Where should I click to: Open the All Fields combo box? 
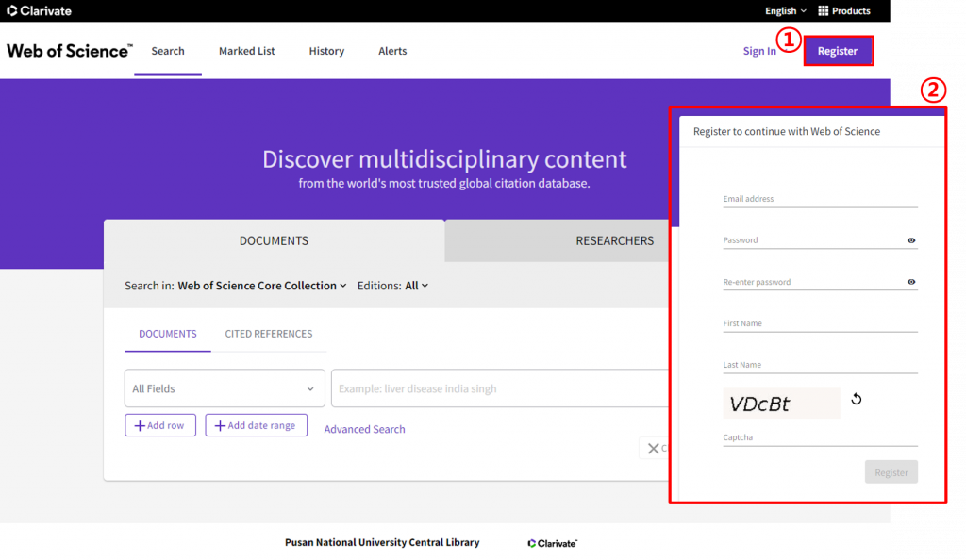click(x=225, y=388)
